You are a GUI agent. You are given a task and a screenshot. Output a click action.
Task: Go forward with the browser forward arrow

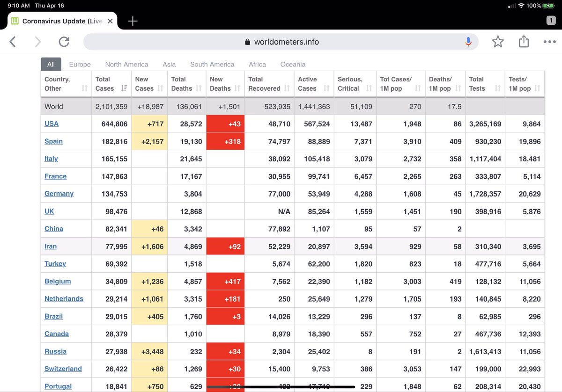pos(38,42)
